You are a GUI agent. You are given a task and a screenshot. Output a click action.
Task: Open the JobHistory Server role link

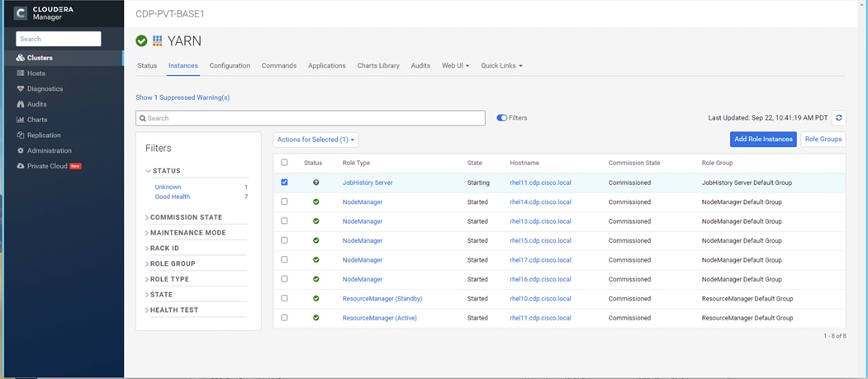point(368,182)
